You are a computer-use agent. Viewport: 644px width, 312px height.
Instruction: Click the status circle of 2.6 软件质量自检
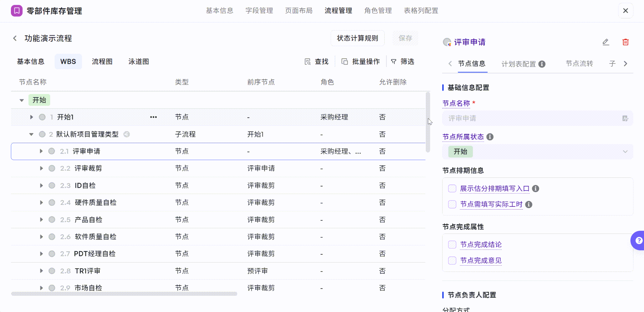click(52, 237)
